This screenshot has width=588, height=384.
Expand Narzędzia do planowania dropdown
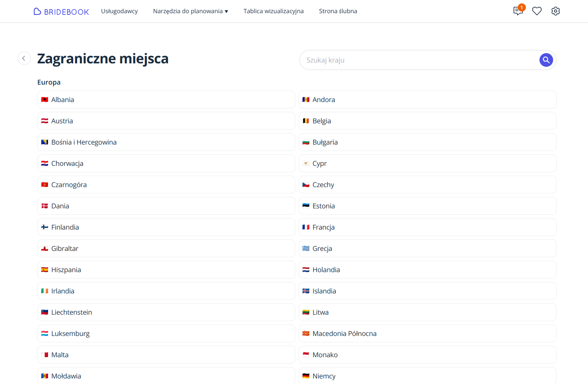(x=190, y=11)
